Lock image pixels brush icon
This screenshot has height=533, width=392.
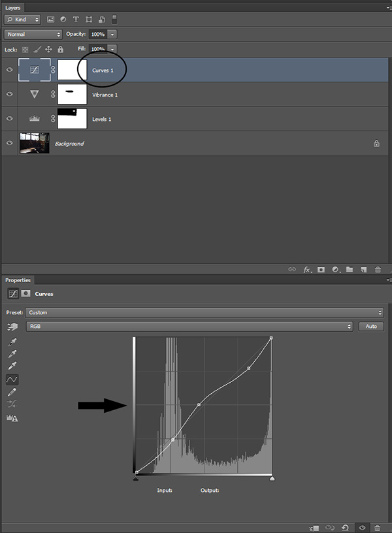[37, 50]
